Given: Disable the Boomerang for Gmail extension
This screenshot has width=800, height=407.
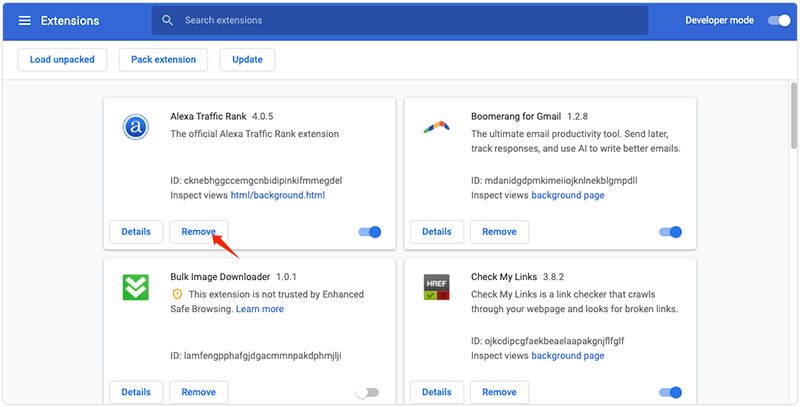Looking at the screenshot, I should pyautogui.click(x=670, y=232).
